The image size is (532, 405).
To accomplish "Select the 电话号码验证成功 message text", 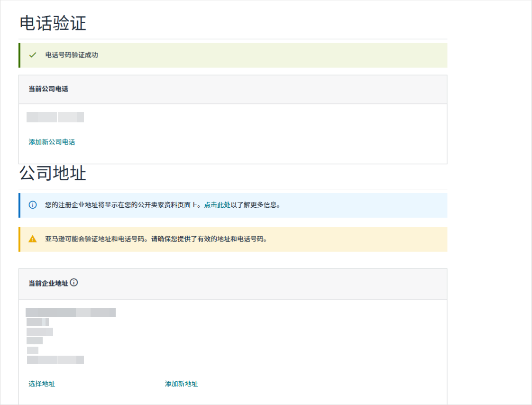I will click(x=72, y=55).
